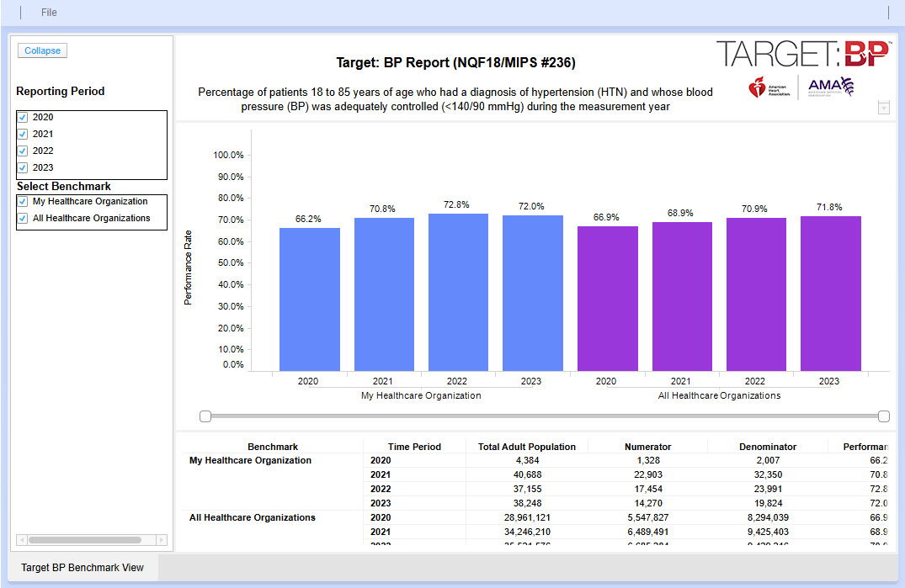Uncheck the 2023 reporting period
The image size is (905, 588).
tap(22, 167)
